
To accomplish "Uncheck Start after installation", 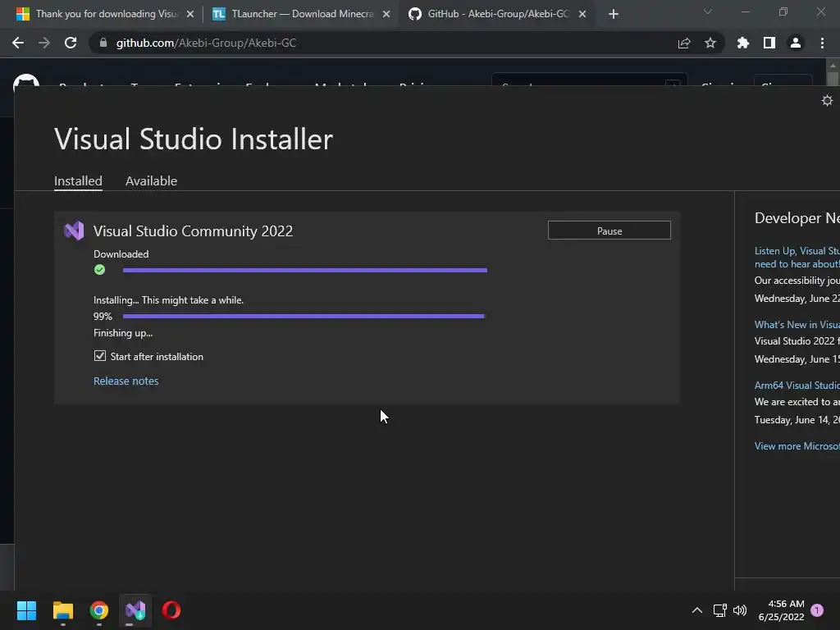I will (99, 356).
